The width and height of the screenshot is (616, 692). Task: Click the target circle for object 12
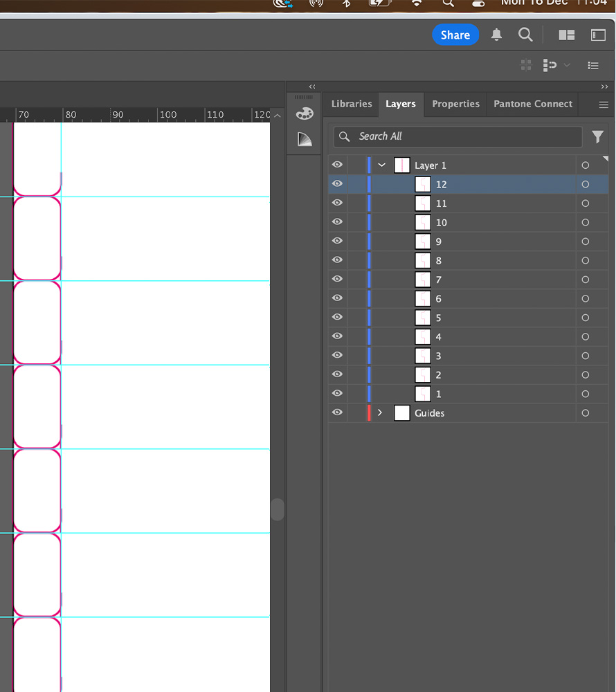(x=585, y=184)
